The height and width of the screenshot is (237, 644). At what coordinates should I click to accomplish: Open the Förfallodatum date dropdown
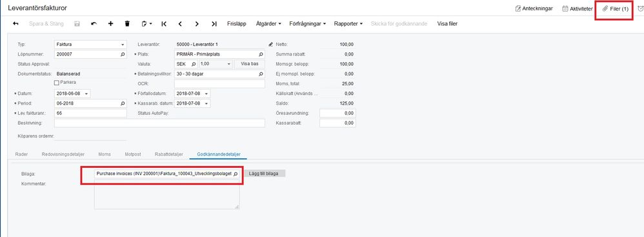(x=206, y=94)
